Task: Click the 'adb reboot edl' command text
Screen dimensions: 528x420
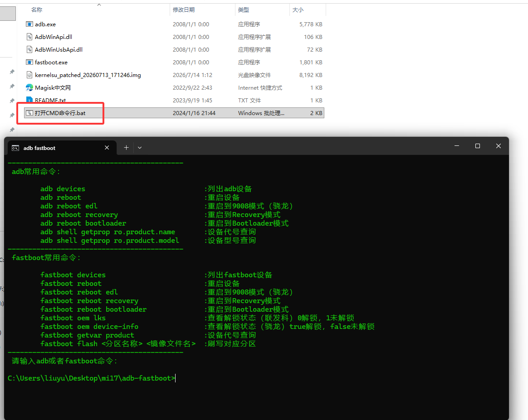Action: [68, 206]
